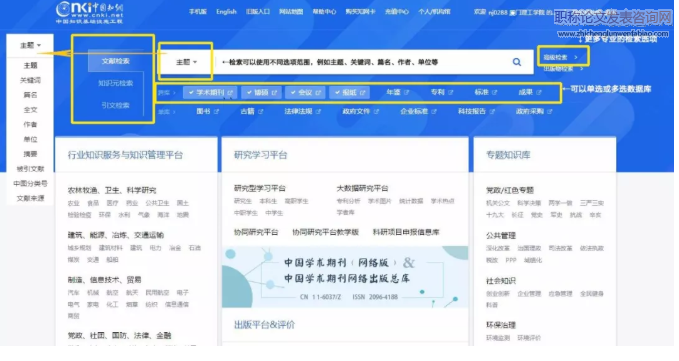This screenshot has width=679, height=361.
Task: Collapse the expanded 主题 field list header
Action: [x=30, y=45]
